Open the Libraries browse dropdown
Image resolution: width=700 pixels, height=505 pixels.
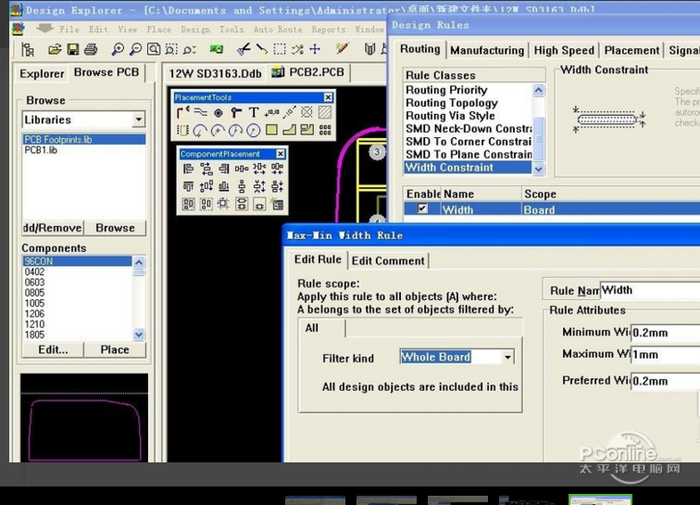(x=139, y=120)
